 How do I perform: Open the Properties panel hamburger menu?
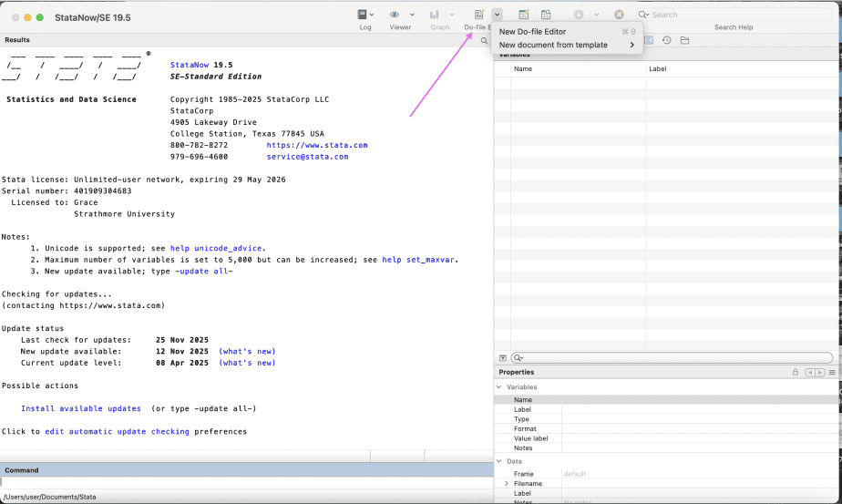click(832, 372)
